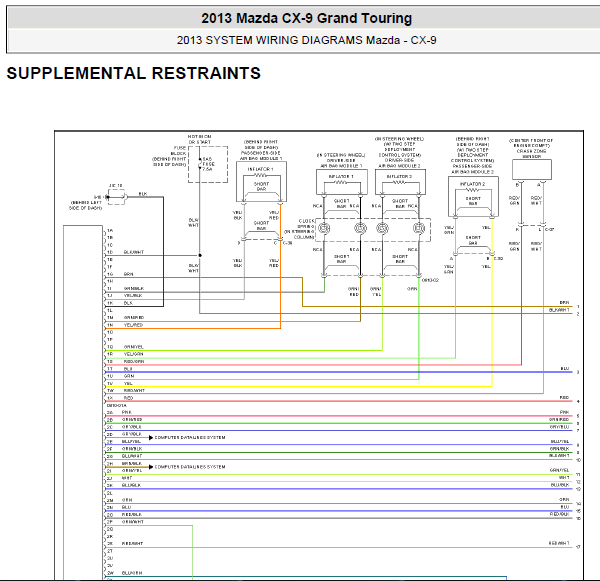600x581 pixels.
Task: Click the "RED/WHT" label on pin 1W row
Action: [x=134, y=390]
